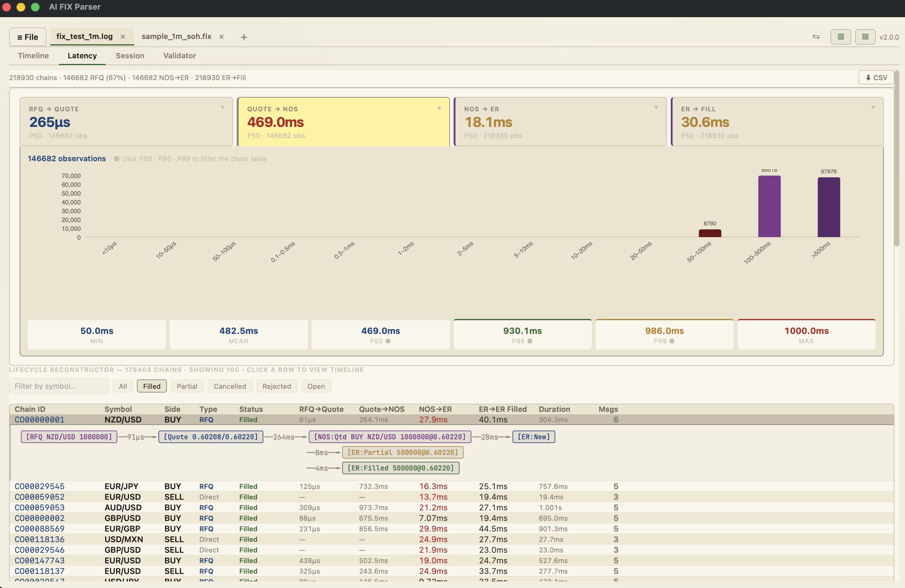Click the swap arrows icon
Image resolution: width=905 pixels, height=588 pixels.
pyautogui.click(x=816, y=37)
